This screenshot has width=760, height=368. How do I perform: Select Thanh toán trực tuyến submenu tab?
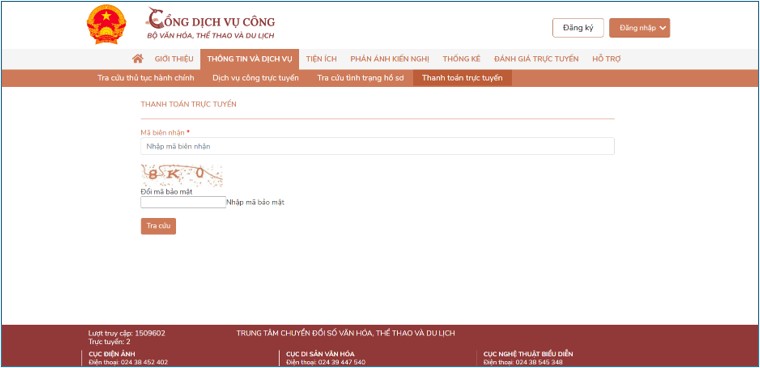pos(462,78)
